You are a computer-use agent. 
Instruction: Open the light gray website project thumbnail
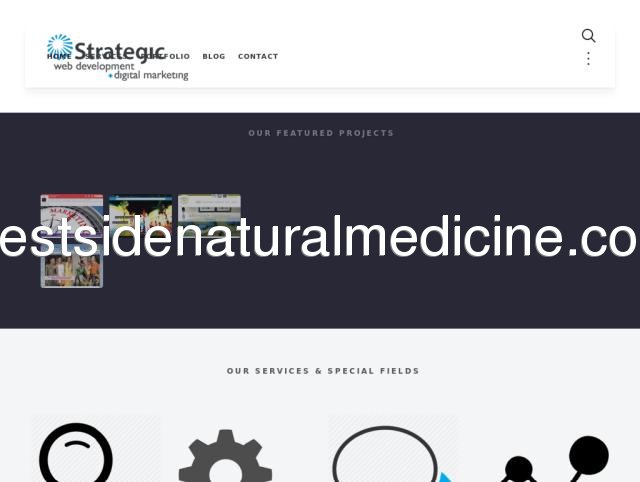click(x=209, y=216)
